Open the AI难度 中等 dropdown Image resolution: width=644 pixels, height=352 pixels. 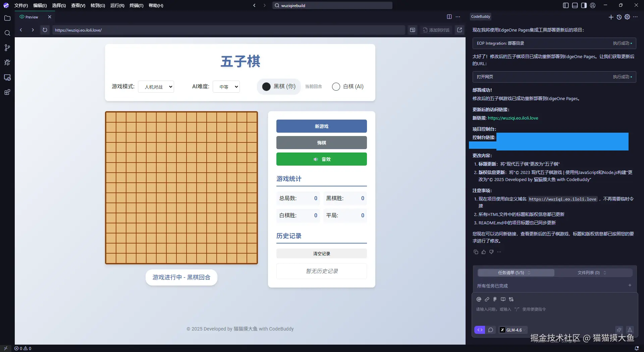click(x=226, y=87)
